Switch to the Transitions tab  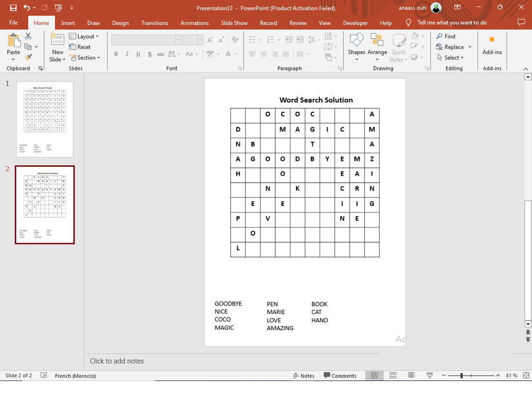(155, 23)
